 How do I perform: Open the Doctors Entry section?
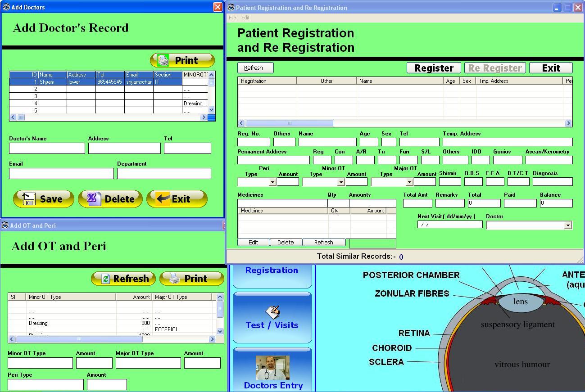(273, 369)
